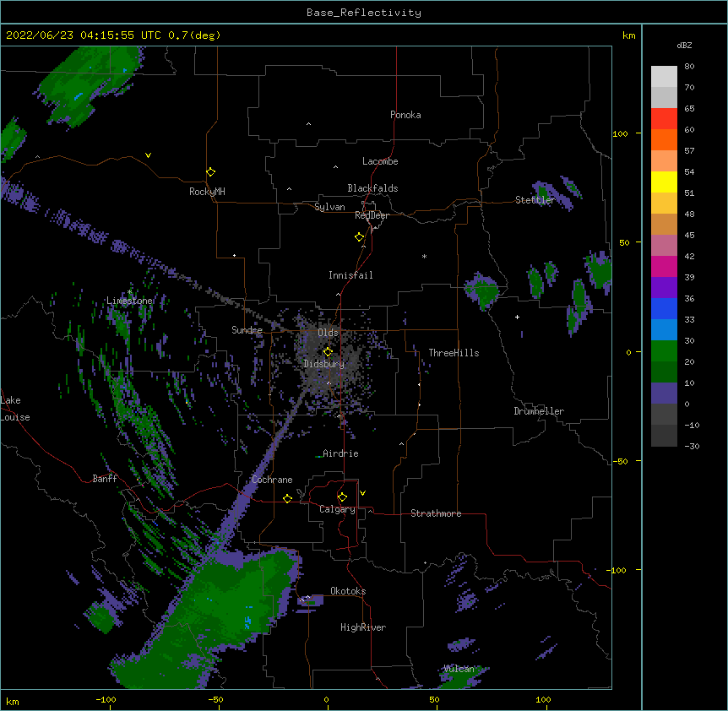
Task: Click the red 65 dBZ legend swatch
Action: [664, 119]
